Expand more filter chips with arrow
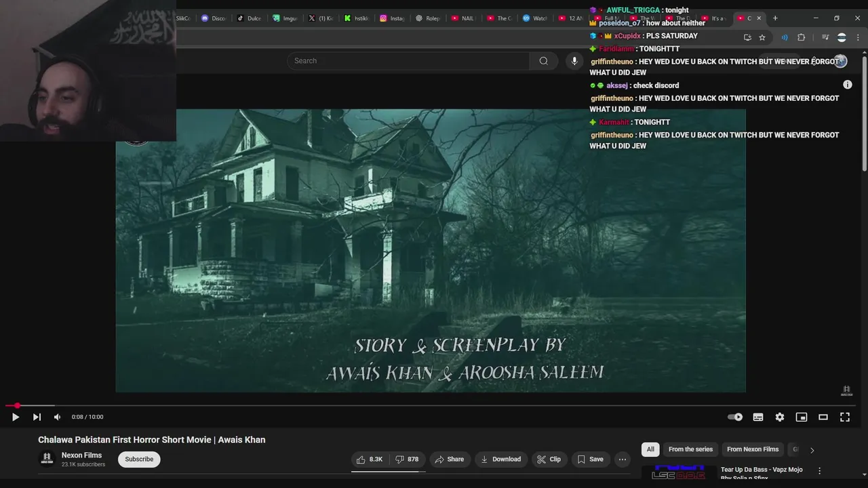This screenshot has height=488, width=868. 812,449
